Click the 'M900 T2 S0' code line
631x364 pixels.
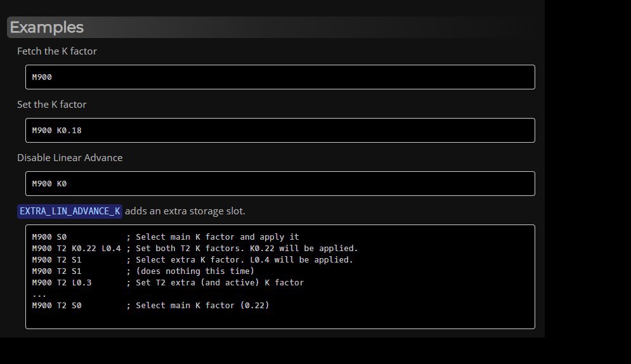coord(56,305)
